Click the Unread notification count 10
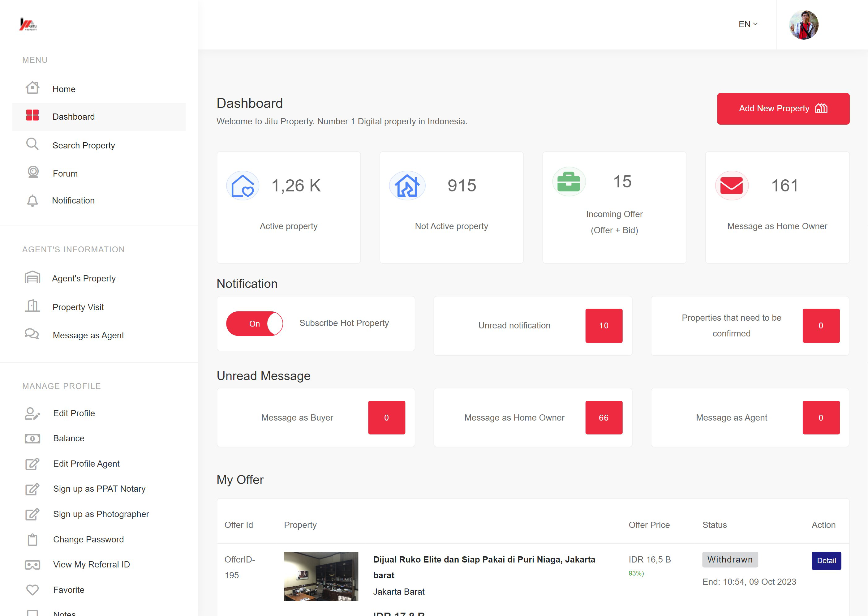 [x=604, y=325]
